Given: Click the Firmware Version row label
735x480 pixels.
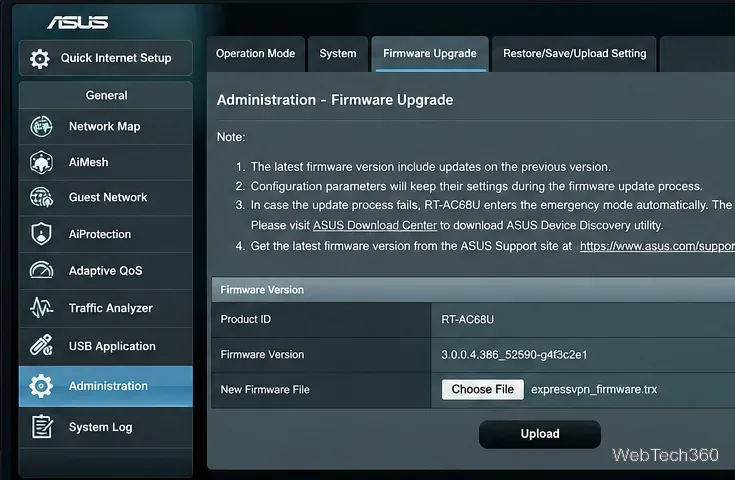Looking at the screenshot, I should [x=262, y=354].
